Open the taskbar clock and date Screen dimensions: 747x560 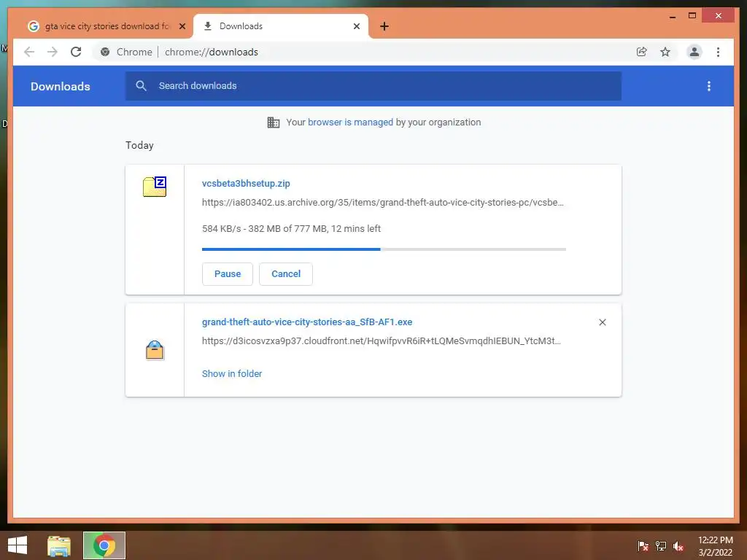click(716, 546)
